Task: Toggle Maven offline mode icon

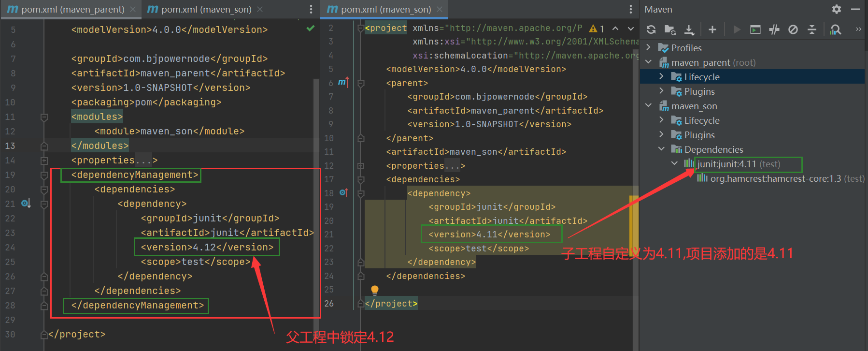Action: (774, 29)
